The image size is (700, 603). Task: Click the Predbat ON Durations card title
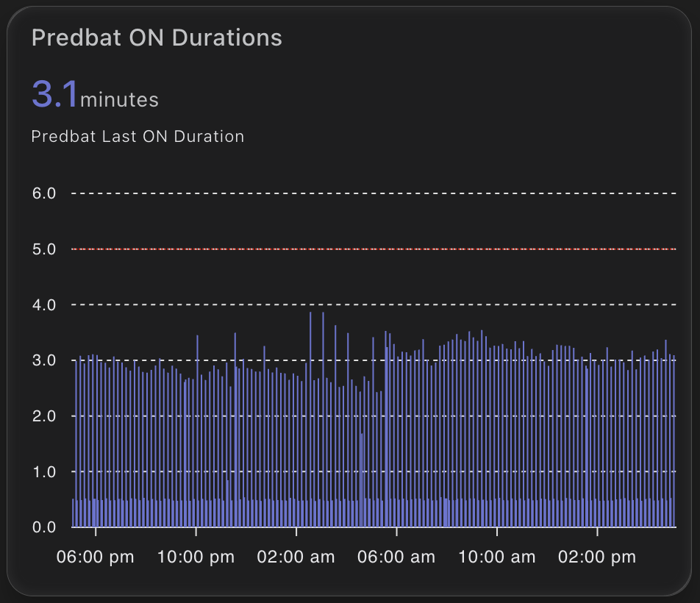(x=157, y=38)
